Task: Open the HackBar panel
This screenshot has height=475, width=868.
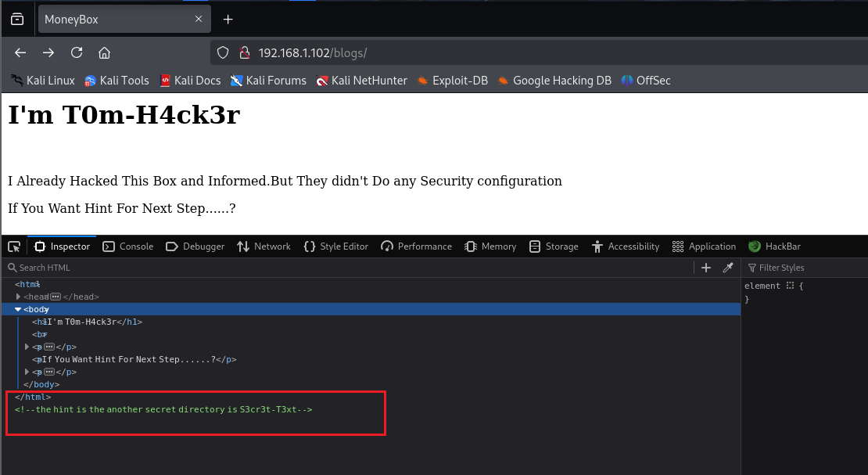Action: [774, 246]
